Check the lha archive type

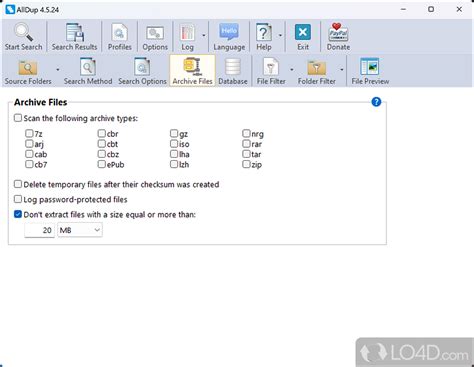point(174,154)
